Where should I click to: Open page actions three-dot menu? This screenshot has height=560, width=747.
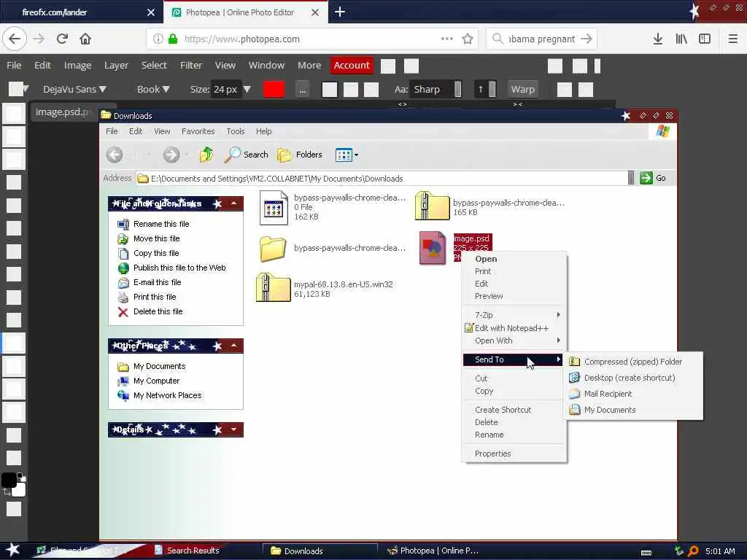tap(447, 39)
